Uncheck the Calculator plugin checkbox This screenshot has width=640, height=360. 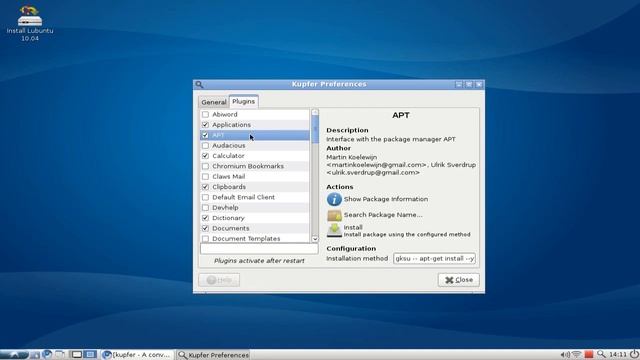tap(205, 156)
